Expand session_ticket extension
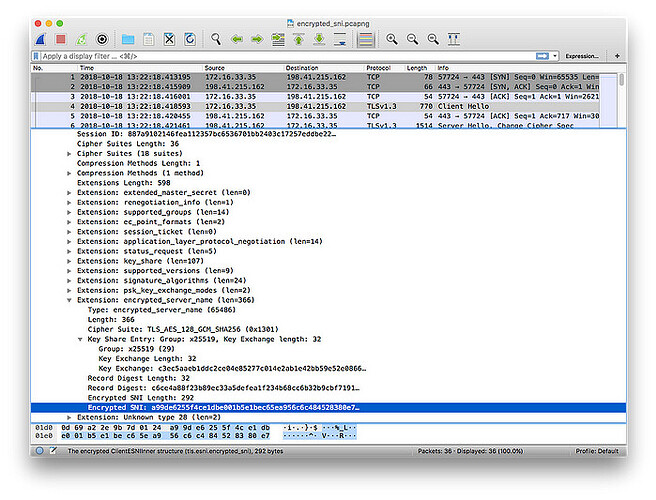Image resolution: width=656 pixels, height=500 pixels. pos(69,232)
